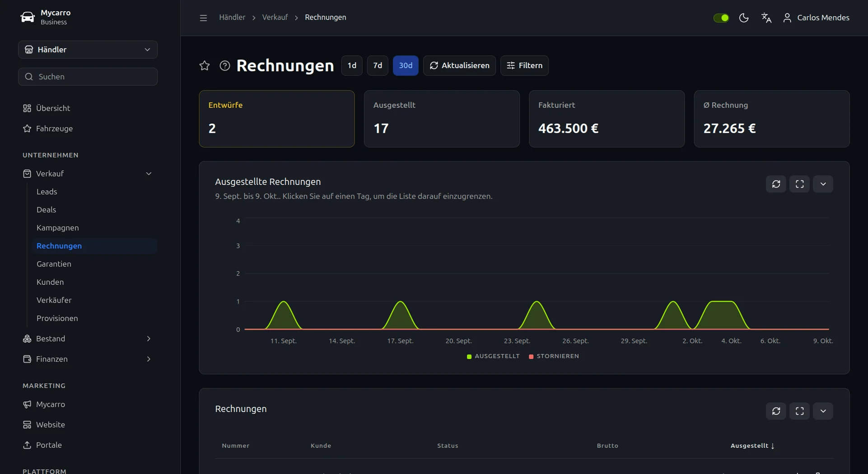Click the Suchen search field

pos(88,76)
